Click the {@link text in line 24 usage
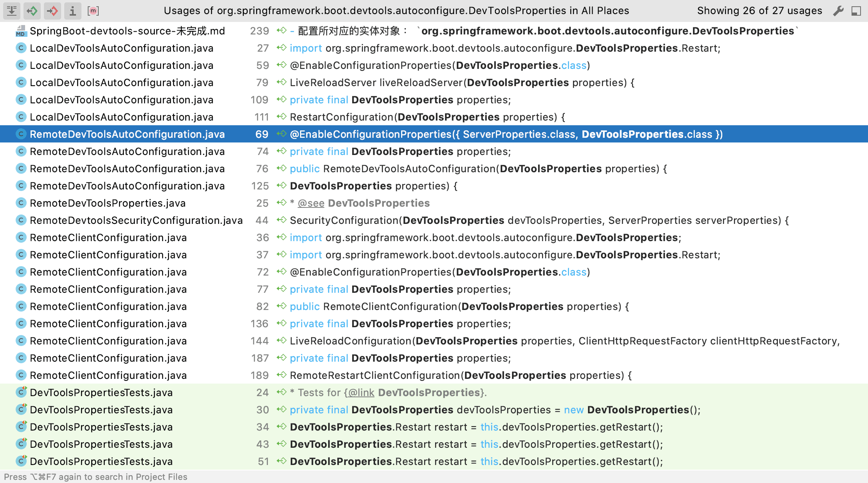Image resolution: width=868 pixels, height=483 pixels. 359,393
